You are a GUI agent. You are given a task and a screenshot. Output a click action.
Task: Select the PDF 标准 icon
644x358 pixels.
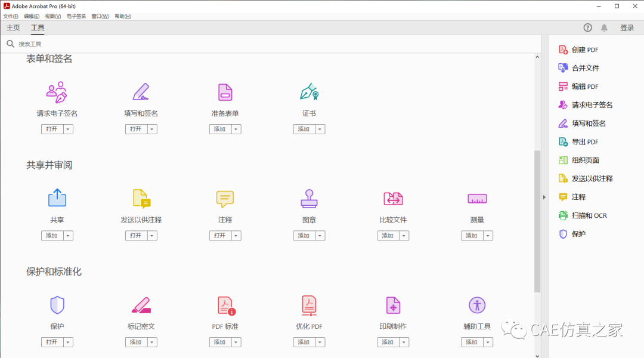pyautogui.click(x=227, y=306)
